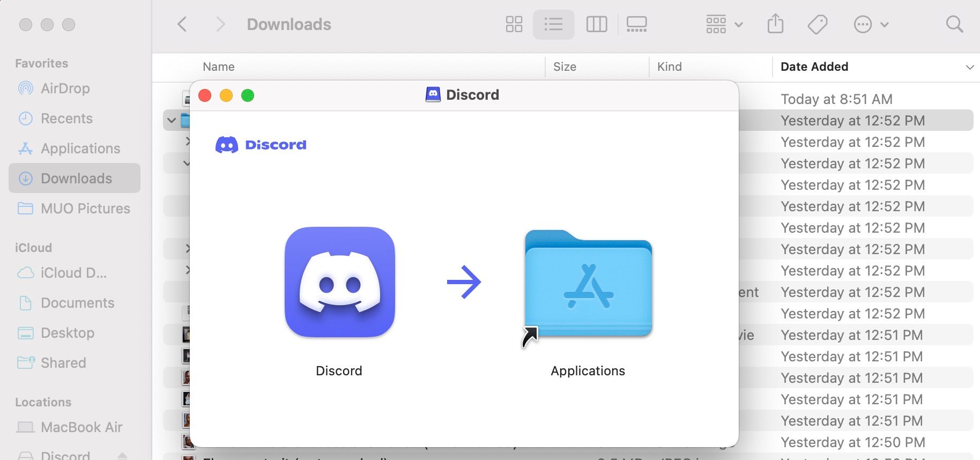Click the Downloads arrow icon in sidebar
This screenshot has height=460, width=980.
coord(25,179)
